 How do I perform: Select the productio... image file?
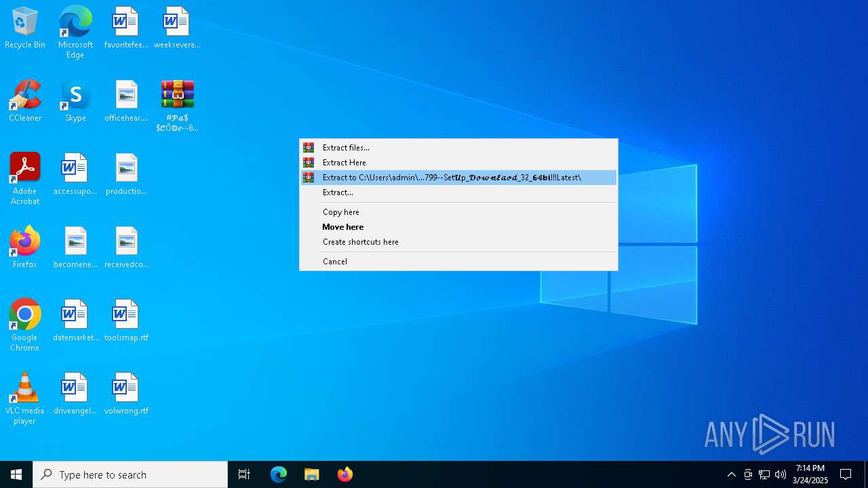(x=126, y=175)
